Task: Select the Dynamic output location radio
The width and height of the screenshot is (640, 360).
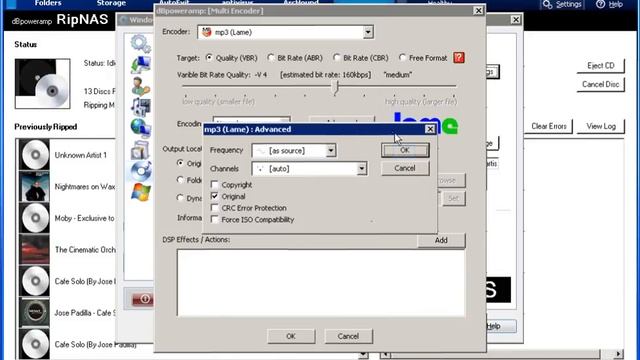Action: pyautogui.click(x=180, y=198)
